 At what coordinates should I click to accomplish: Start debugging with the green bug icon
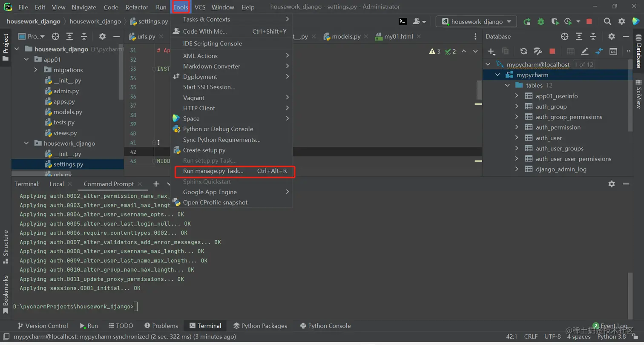point(540,21)
